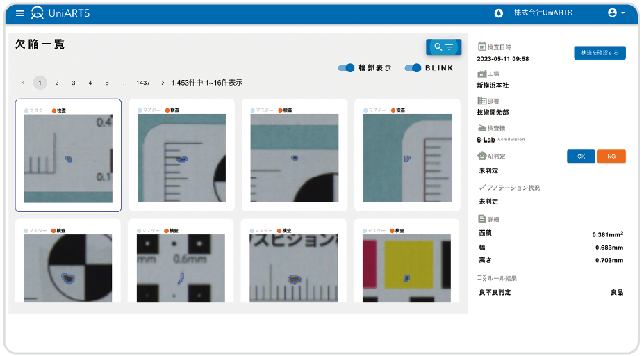Click the 1,453件中 1~16件表示 count text
This screenshot has height=356, width=644.
[x=206, y=83]
